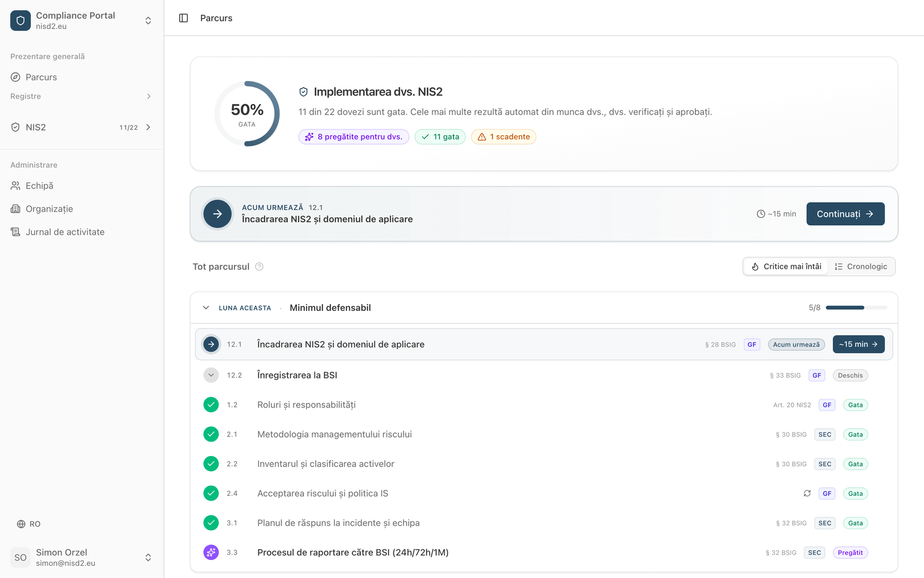The width and height of the screenshot is (924, 578).
Task: Click green check on Planul de răspuns
Action: coord(211,523)
